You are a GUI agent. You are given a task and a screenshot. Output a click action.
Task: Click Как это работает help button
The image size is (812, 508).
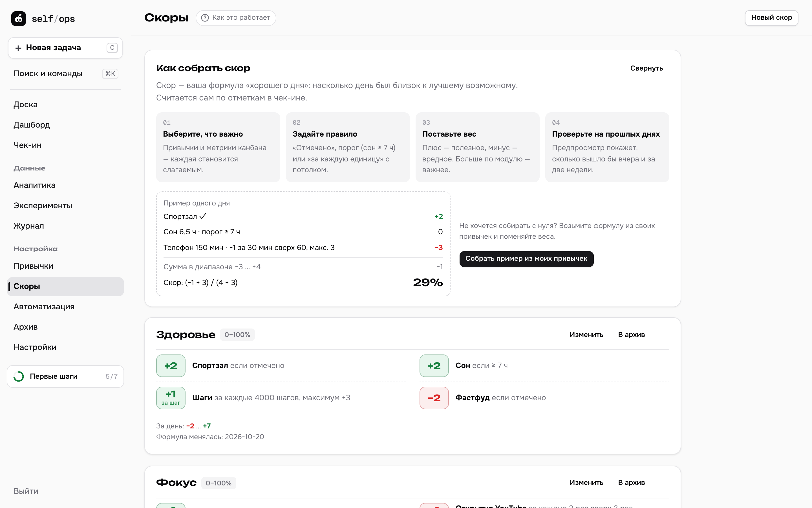(236, 18)
